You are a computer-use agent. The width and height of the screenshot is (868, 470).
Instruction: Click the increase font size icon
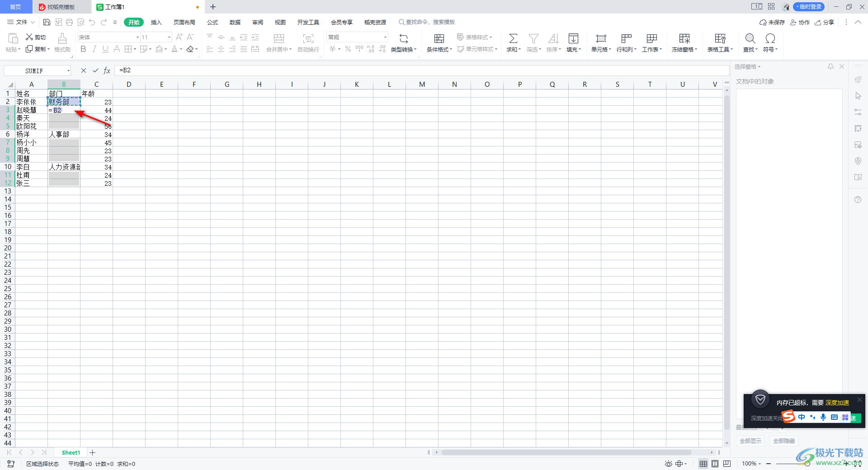pyautogui.click(x=179, y=37)
